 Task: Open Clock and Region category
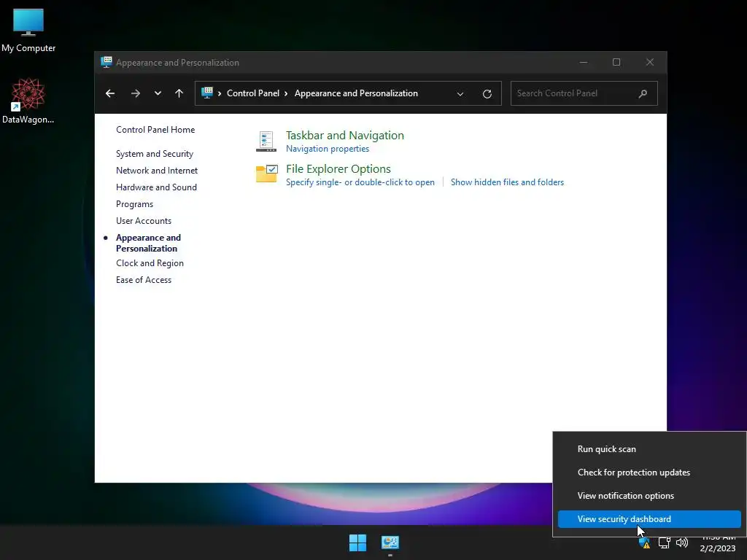click(150, 262)
